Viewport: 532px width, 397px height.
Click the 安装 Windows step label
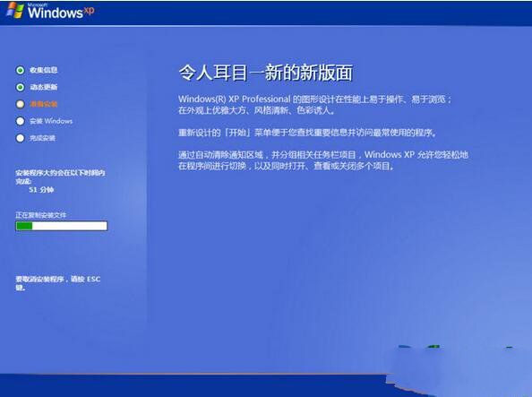click(x=51, y=121)
